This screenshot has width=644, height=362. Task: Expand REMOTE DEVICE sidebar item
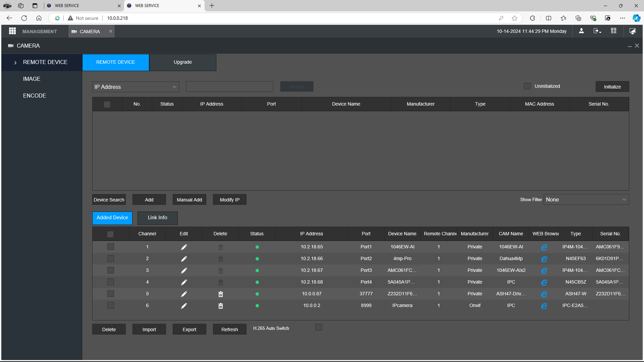42,62
